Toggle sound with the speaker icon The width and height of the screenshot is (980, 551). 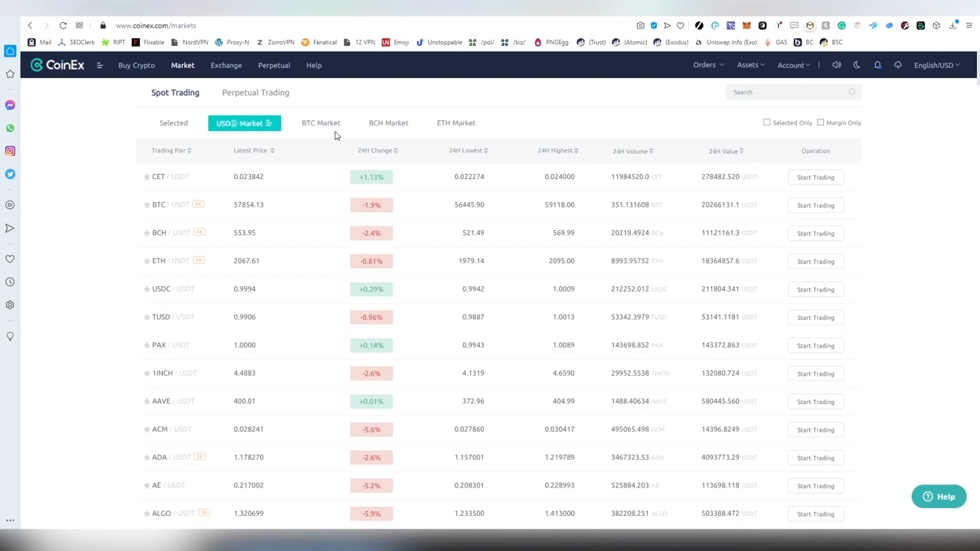click(836, 65)
